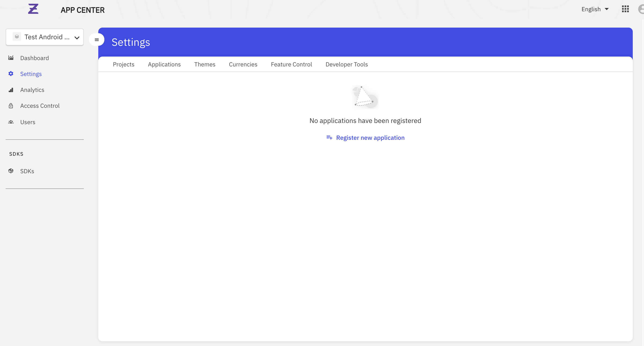Click the empty-state cone illustration

tap(365, 97)
